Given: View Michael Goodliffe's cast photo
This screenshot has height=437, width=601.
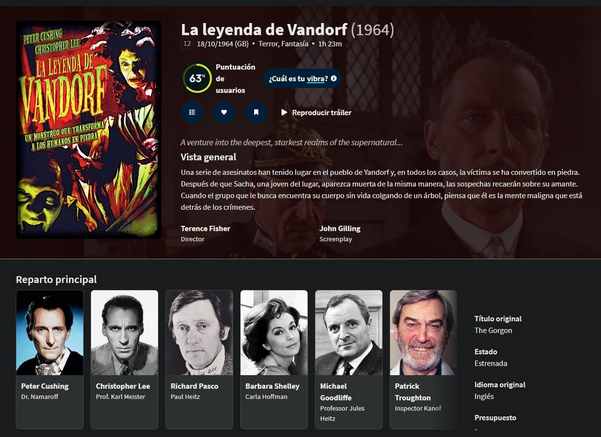Looking at the screenshot, I should click(x=349, y=332).
